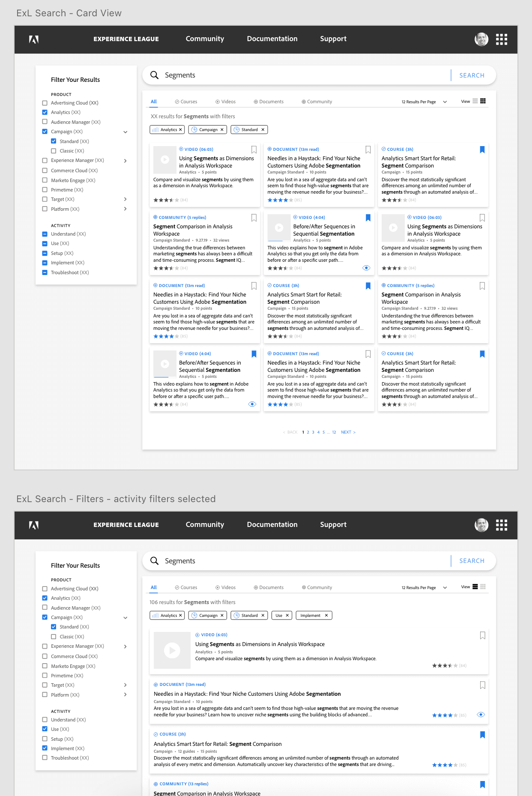532x796 pixels.
Task: Switch to grid view icon in Filters screen
Action: point(483,587)
